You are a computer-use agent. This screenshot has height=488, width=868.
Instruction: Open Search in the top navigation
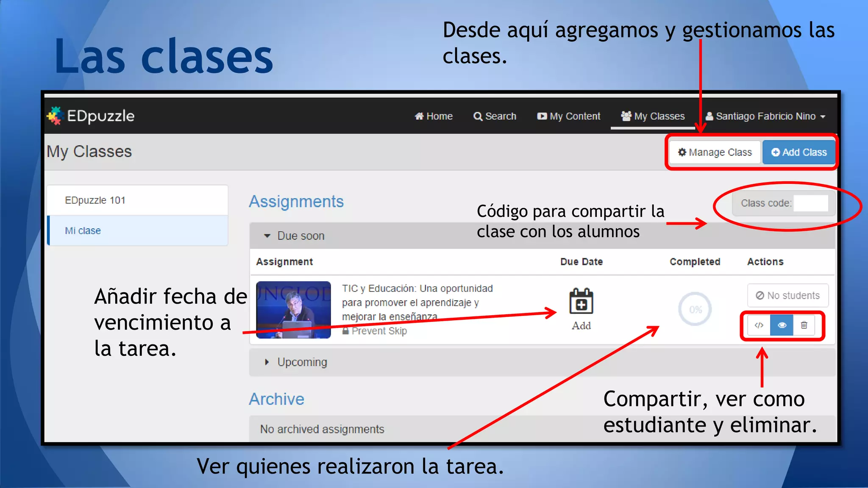click(495, 116)
